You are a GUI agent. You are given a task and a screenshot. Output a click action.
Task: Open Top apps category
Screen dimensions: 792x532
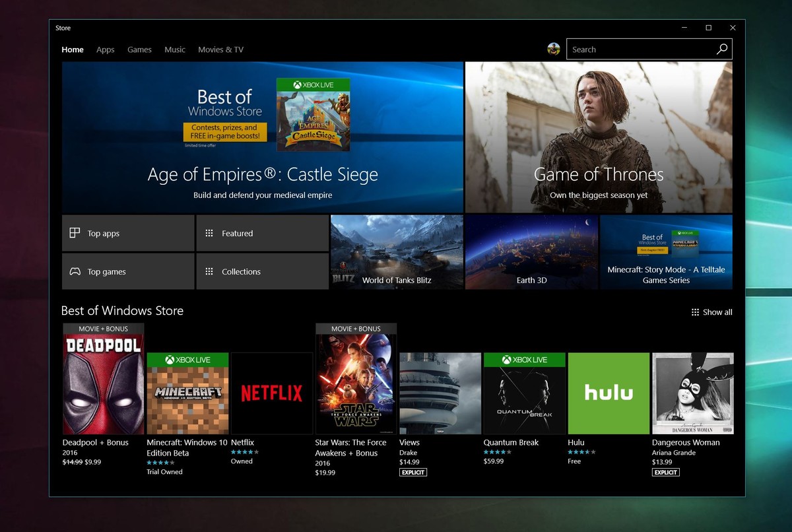128,233
